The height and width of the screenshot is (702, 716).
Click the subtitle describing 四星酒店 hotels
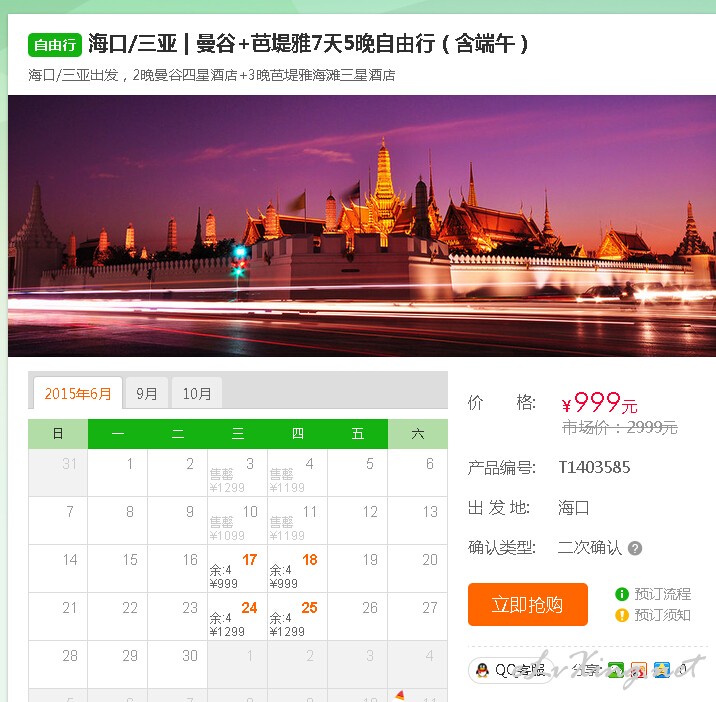[x=212, y=75]
